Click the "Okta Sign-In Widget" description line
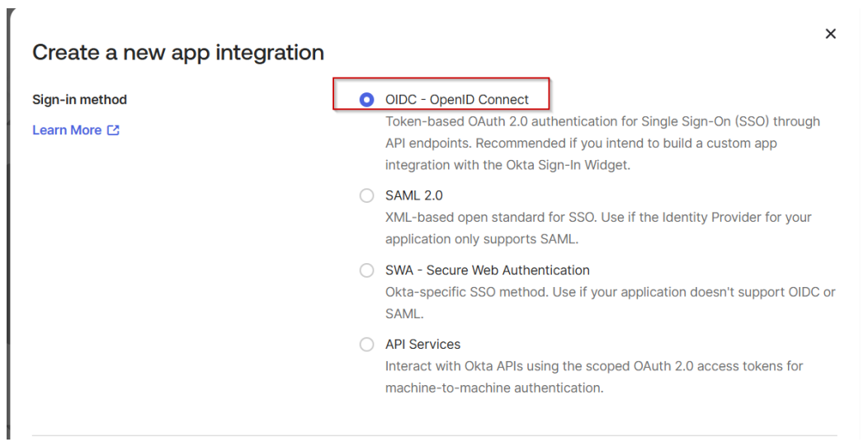The width and height of the screenshot is (868, 442). [507, 165]
